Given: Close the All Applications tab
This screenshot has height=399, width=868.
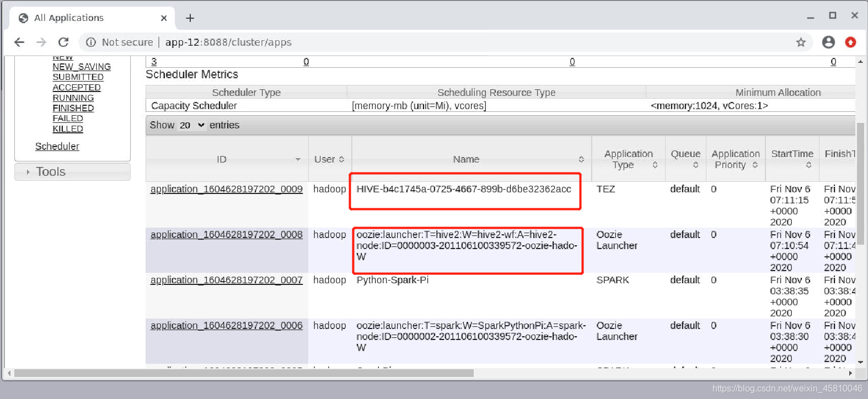Looking at the screenshot, I should pyautogui.click(x=164, y=18).
